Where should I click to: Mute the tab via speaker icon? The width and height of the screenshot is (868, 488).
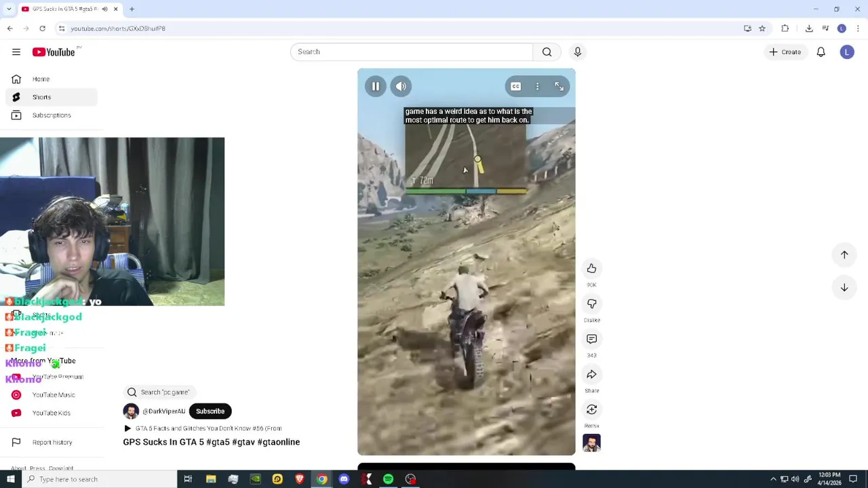pos(104,9)
